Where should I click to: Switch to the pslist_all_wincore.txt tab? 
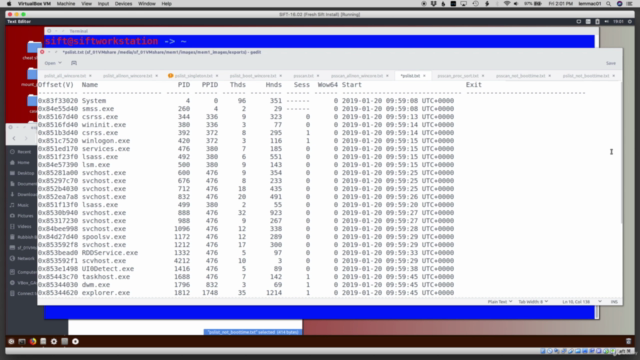(x=65, y=76)
